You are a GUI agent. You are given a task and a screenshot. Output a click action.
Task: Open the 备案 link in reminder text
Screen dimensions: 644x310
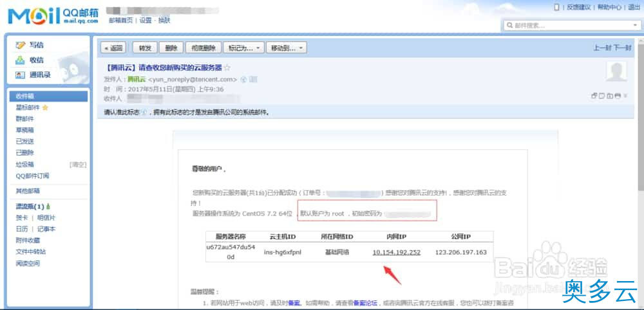(293, 304)
